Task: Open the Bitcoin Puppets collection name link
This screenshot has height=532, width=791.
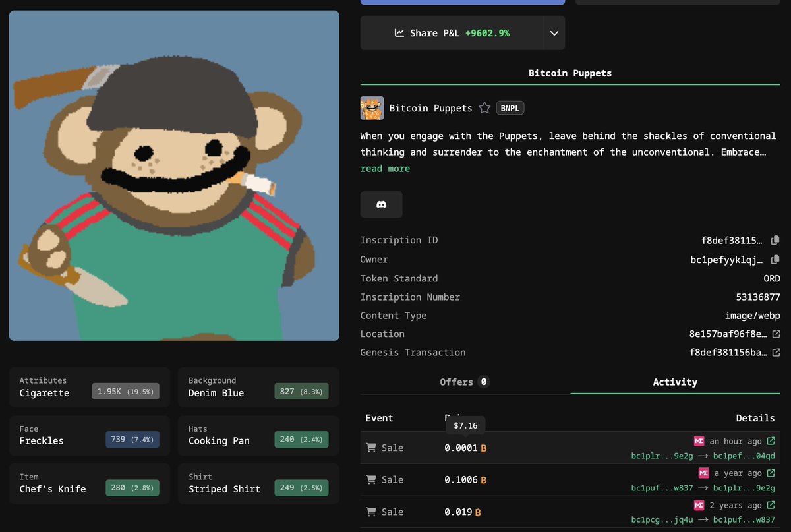Action: coord(430,108)
